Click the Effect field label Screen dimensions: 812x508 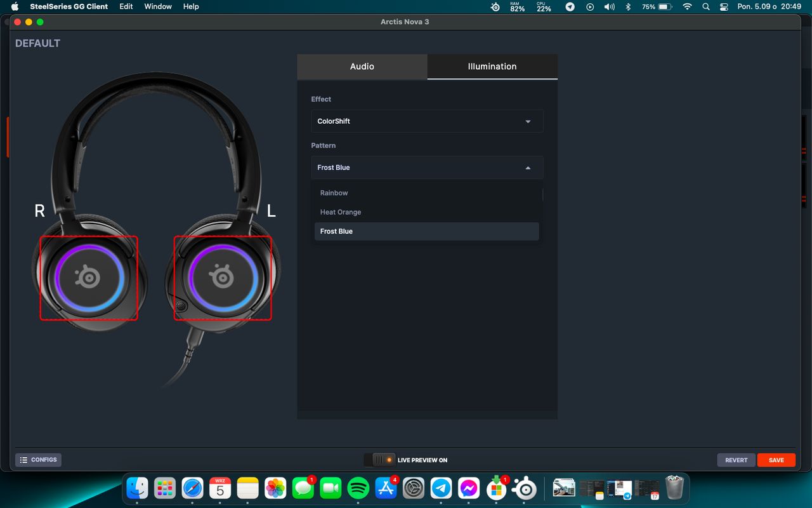(x=321, y=99)
